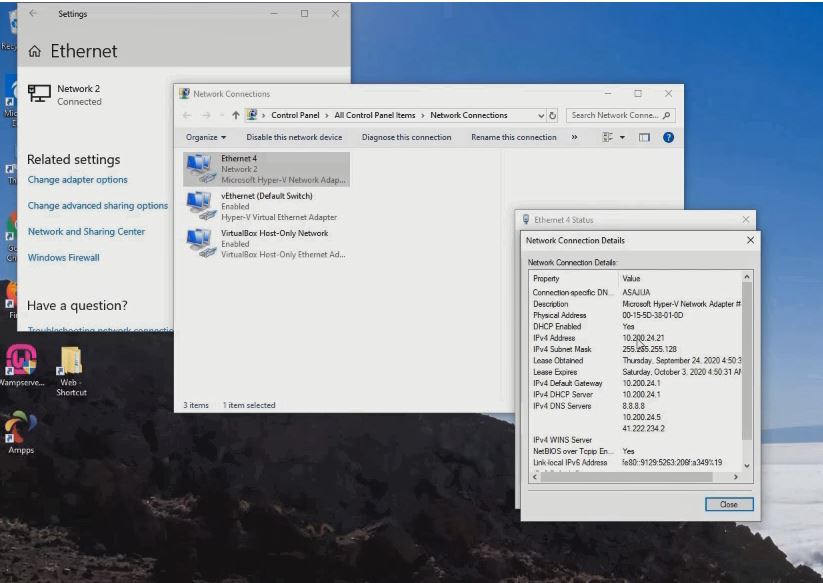The image size is (823, 583).
Task: Show more toolbar commands chevron
Action: 574,137
